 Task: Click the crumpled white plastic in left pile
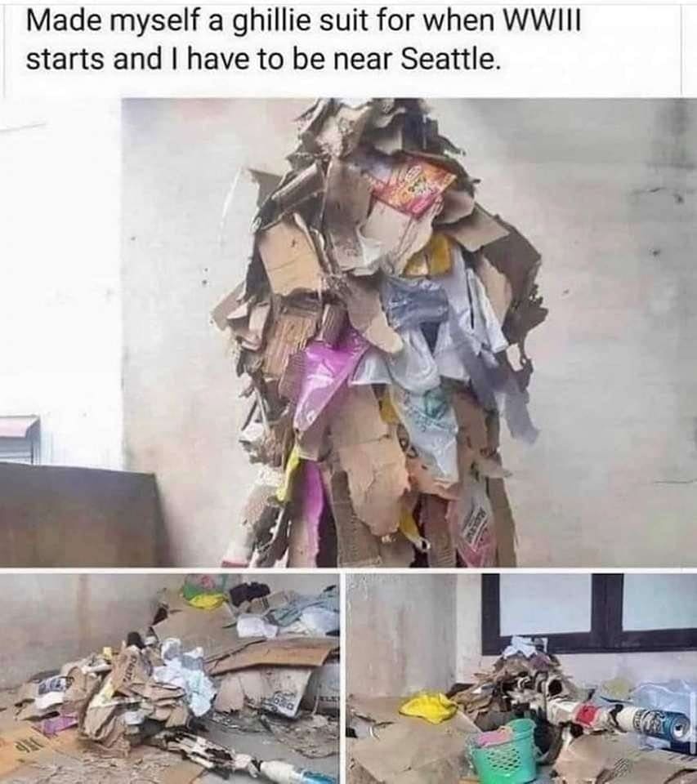click(x=185, y=678)
